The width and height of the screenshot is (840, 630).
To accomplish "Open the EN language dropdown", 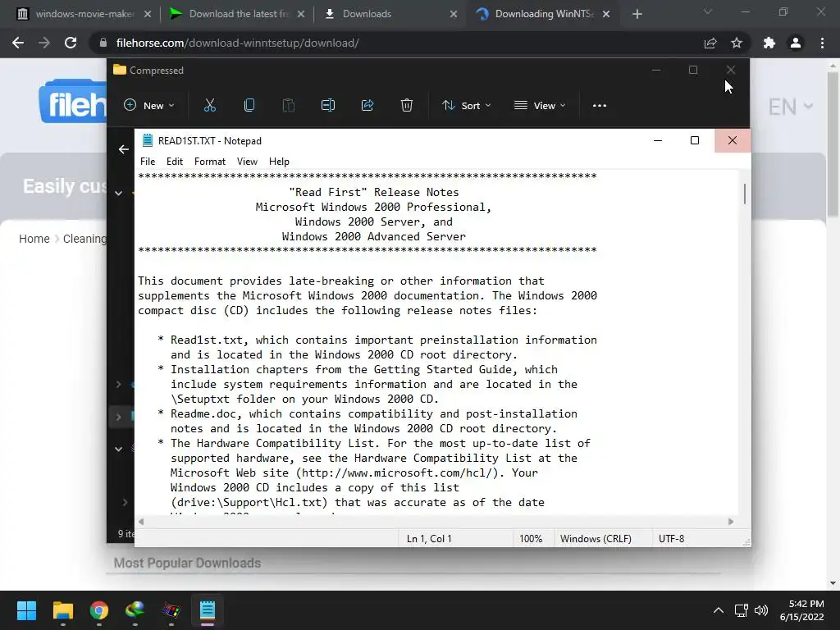I will coord(791,107).
